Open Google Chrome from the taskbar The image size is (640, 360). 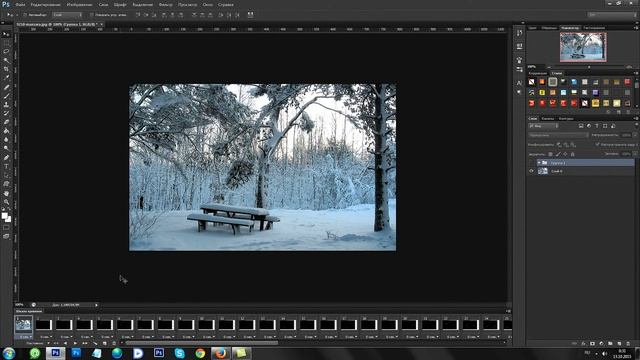[200, 353]
